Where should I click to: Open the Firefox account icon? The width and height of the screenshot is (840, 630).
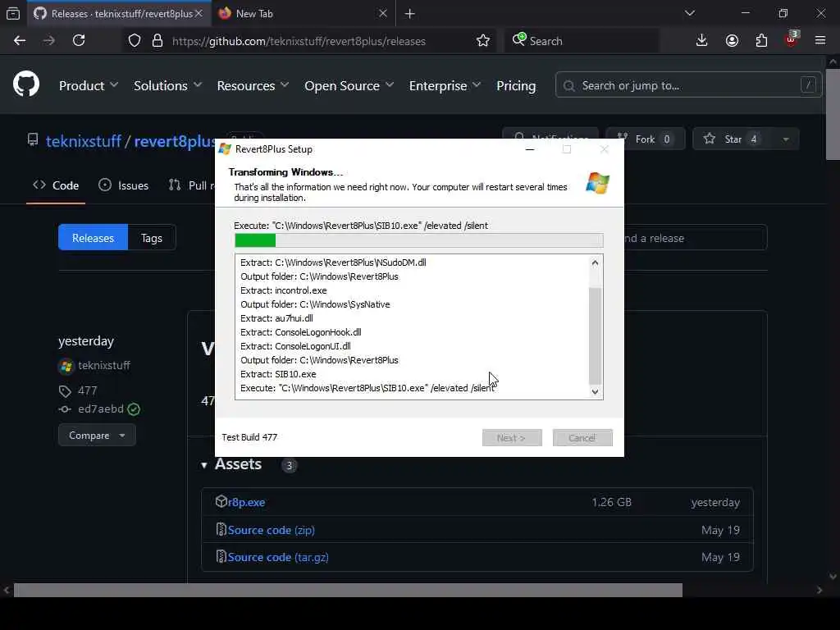[x=732, y=41]
